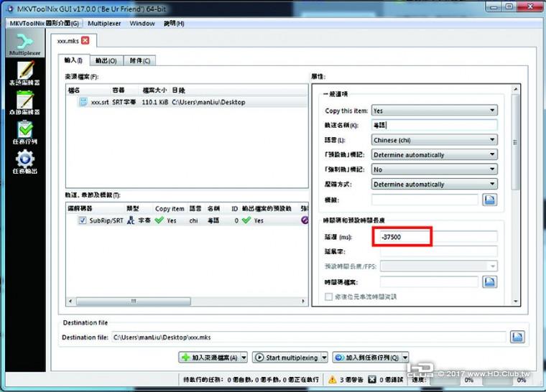Open the Copy this item dropdown

434,111
